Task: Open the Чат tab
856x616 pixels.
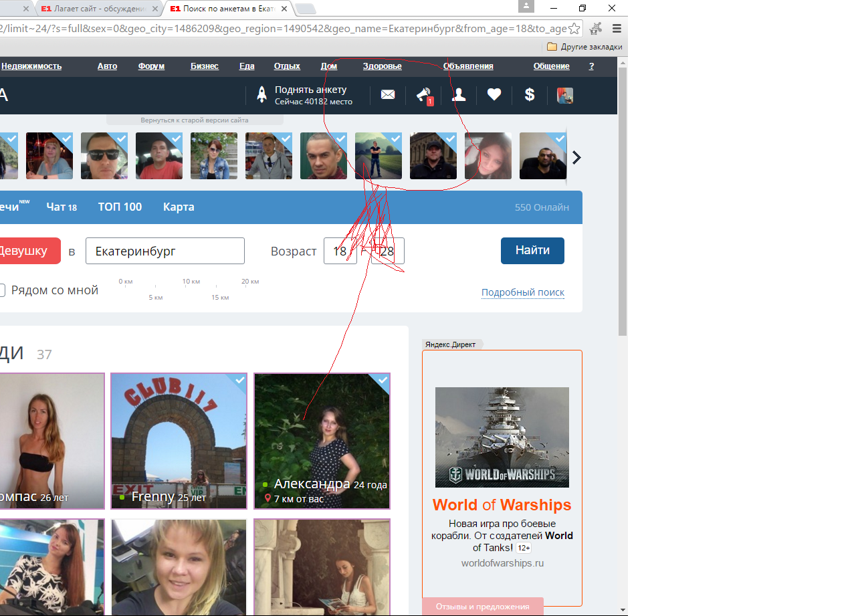Action: tap(62, 207)
